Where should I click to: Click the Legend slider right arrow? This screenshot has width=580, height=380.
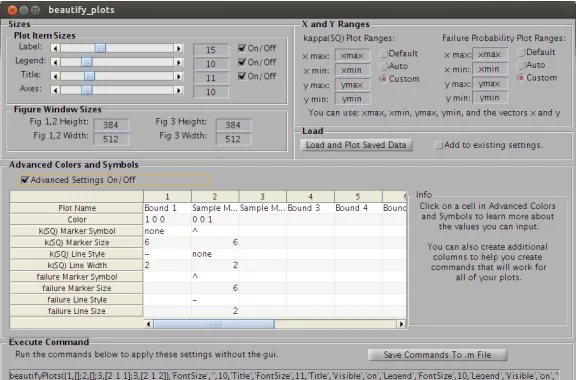[x=179, y=62]
